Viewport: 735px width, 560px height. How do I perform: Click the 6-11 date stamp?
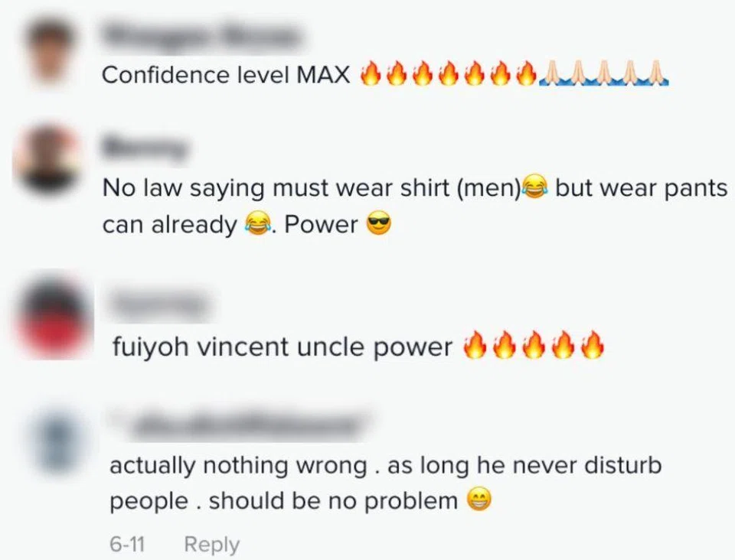point(127,545)
